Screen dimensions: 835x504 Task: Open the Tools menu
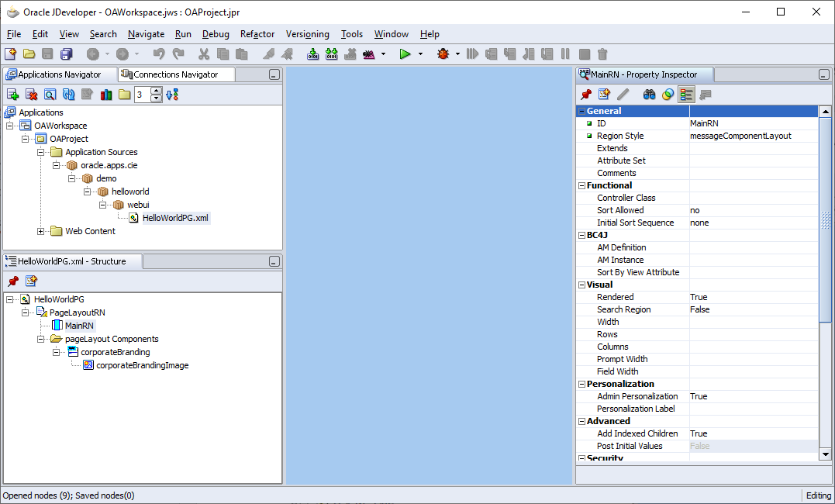351,34
